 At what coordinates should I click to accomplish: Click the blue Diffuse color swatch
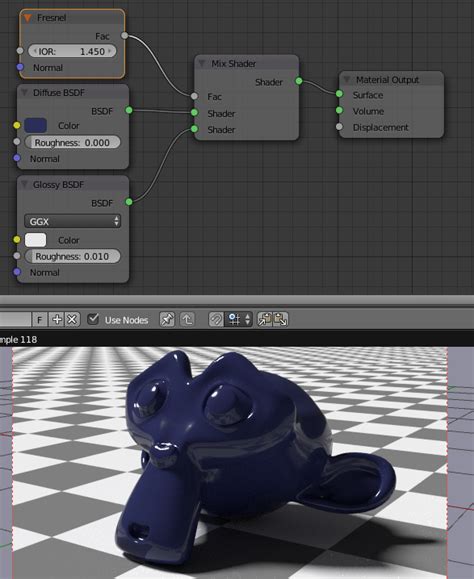click(35, 126)
